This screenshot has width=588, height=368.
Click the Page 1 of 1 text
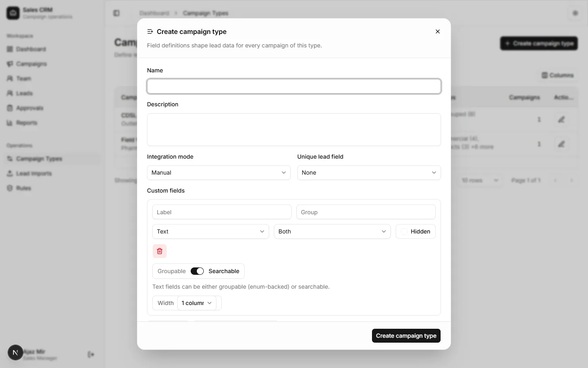(526, 180)
